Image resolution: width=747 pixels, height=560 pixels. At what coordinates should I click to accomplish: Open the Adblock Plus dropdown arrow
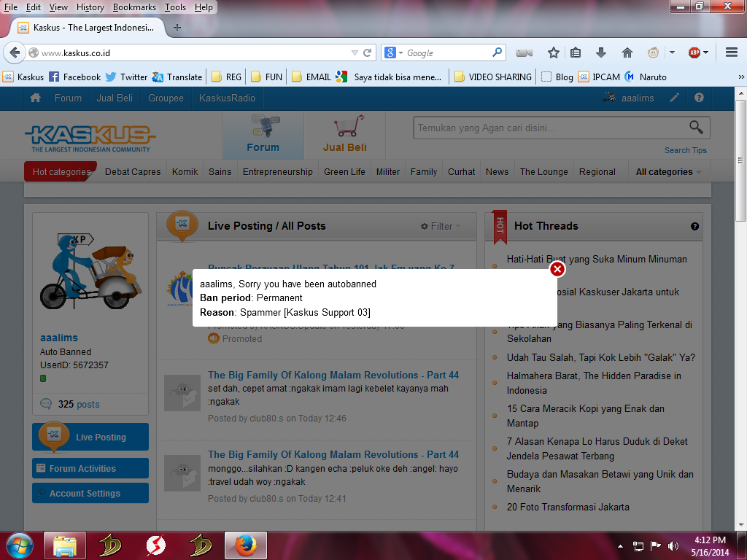tap(705, 52)
